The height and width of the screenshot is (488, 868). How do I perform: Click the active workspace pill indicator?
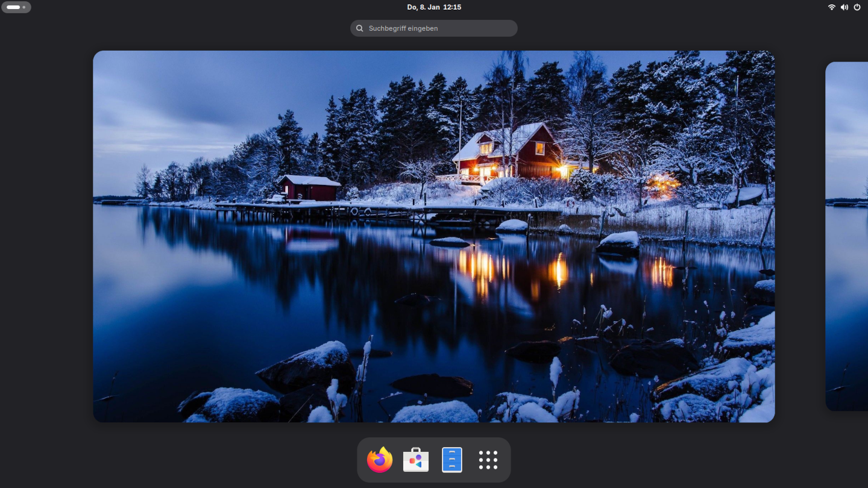click(13, 7)
